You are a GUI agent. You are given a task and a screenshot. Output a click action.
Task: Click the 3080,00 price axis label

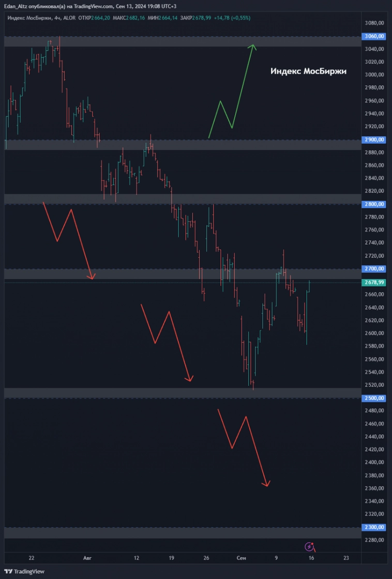[x=375, y=23]
